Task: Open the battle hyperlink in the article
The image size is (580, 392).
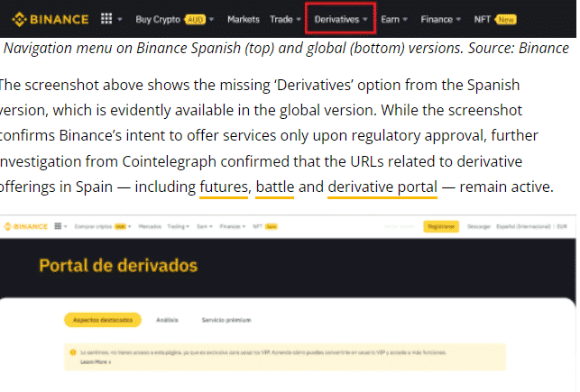Action: click(275, 187)
